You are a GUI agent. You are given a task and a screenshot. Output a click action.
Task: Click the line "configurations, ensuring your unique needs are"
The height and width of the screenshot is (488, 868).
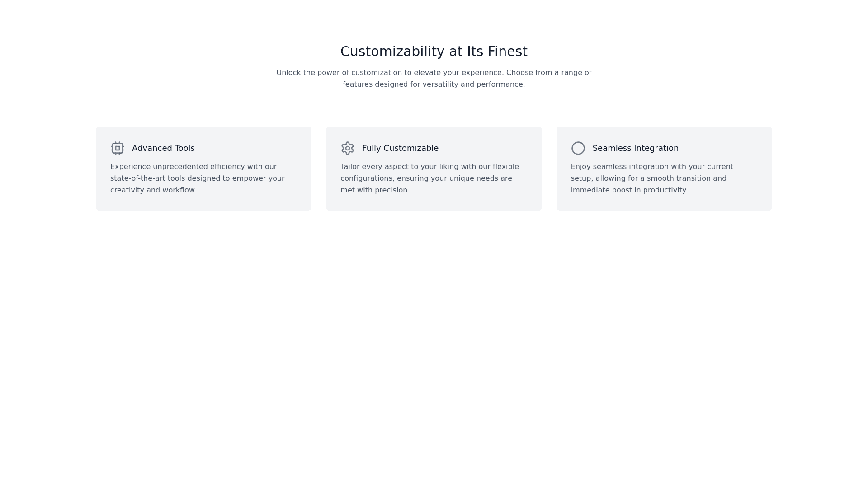coord(426,178)
